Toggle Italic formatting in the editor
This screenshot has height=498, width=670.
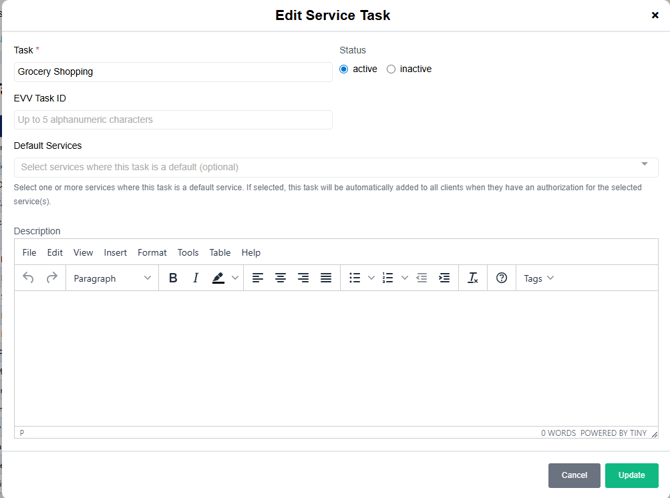coord(196,278)
